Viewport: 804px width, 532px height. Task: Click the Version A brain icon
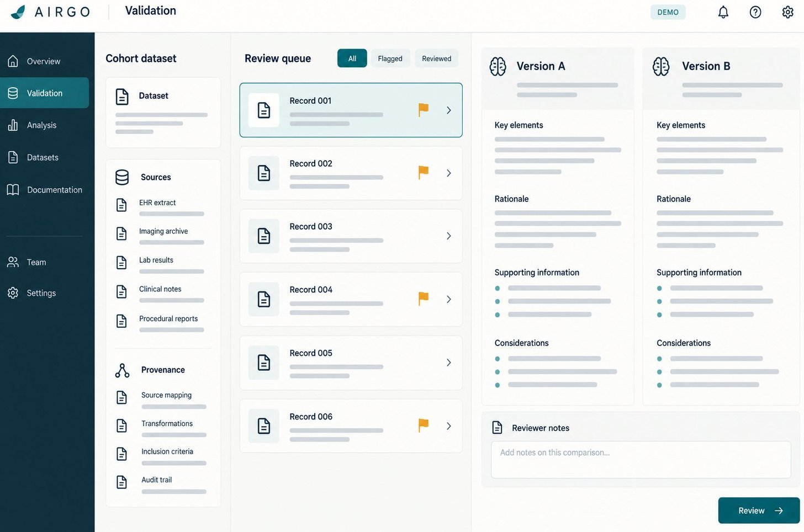[498, 66]
